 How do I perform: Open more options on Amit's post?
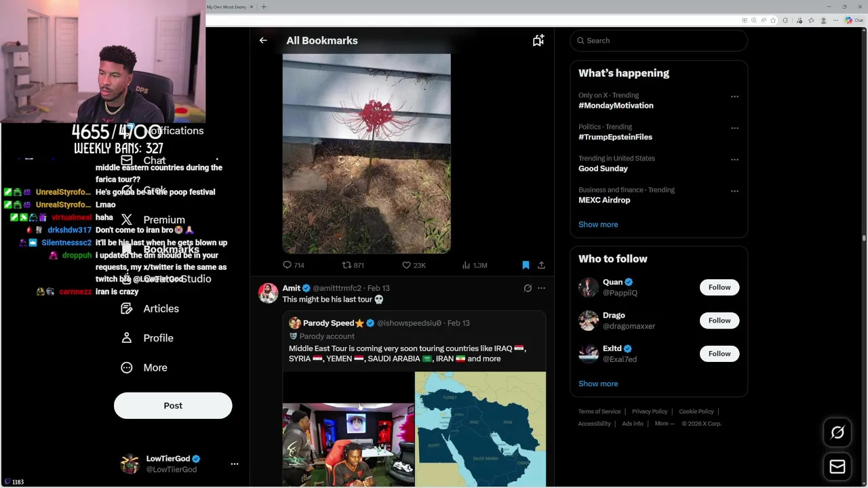pyautogui.click(x=541, y=288)
